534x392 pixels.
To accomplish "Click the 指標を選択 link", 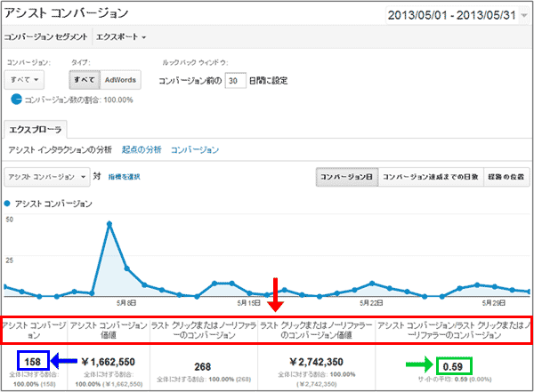I will pyautogui.click(x=125, y=177).
